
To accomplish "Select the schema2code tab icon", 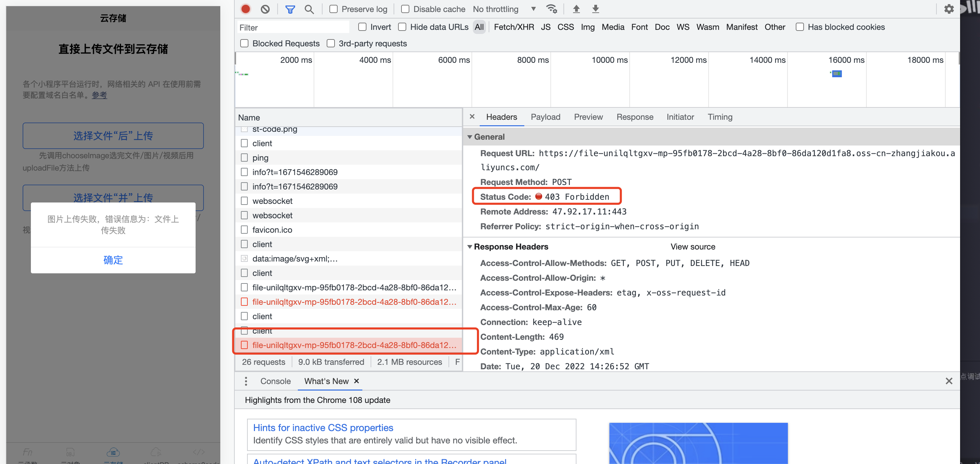I will tap(199, 452).
